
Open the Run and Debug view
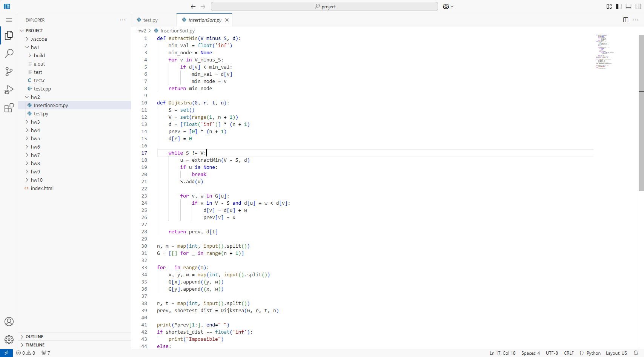[9, 90]
